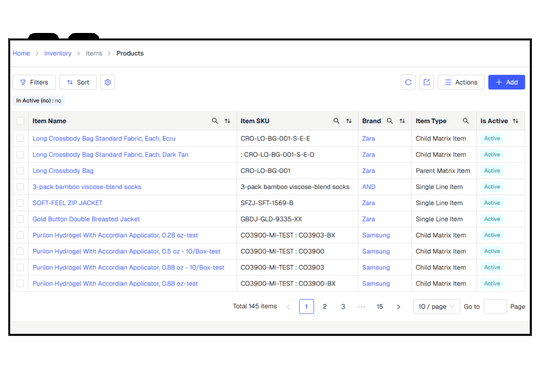
Task: Go to previous page arrow
Action: click(288, 307)
